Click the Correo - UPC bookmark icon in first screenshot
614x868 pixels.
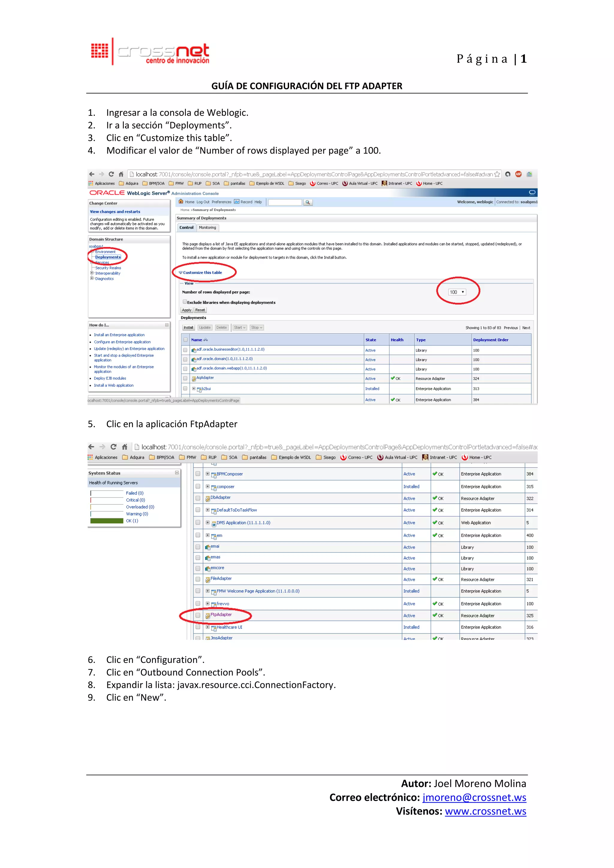click(x=313, y=183)
